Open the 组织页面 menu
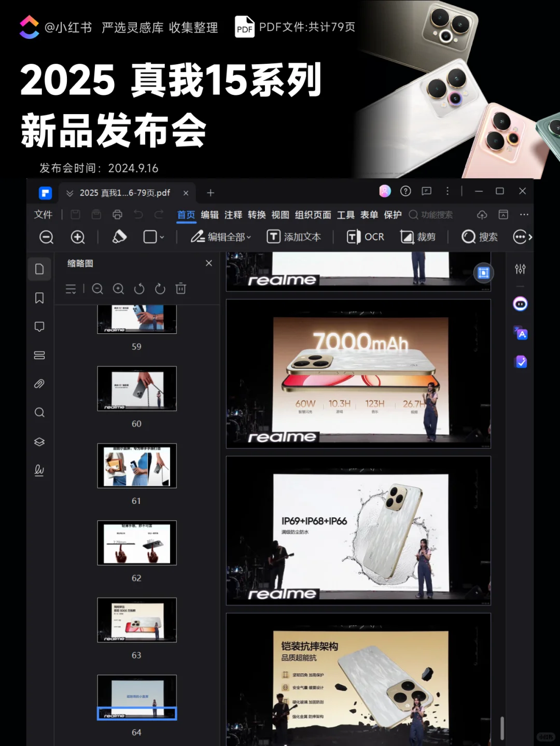Image resolution: width=560 pixels, height=746 pixels. 312,215
